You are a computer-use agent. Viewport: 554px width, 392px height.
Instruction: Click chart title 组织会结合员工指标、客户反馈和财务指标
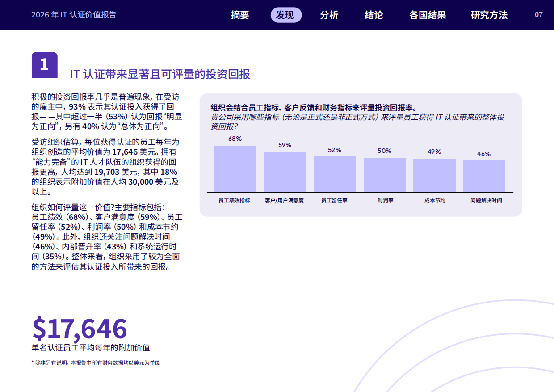pos(313,107)
